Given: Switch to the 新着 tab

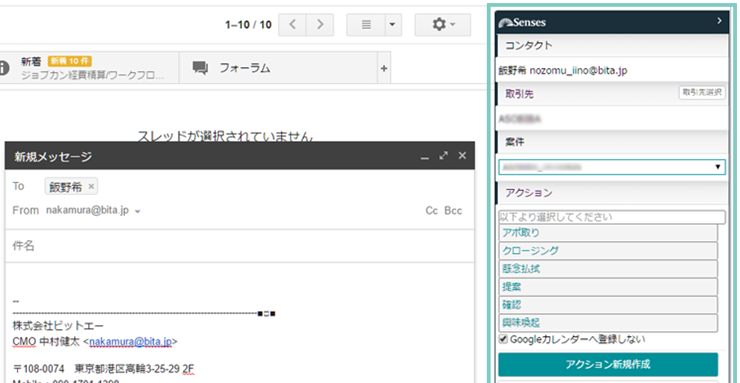Looking at the screenshot, I should point(89,68).
